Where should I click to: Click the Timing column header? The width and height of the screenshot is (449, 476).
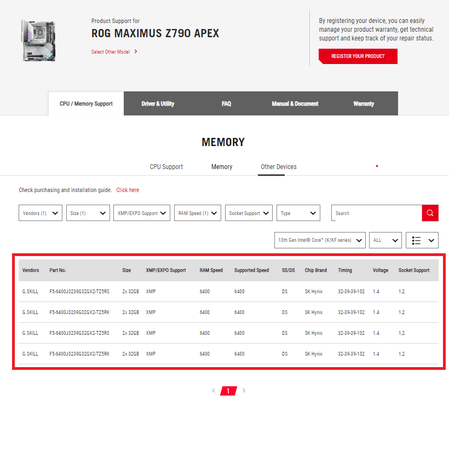tap(345, 270)
